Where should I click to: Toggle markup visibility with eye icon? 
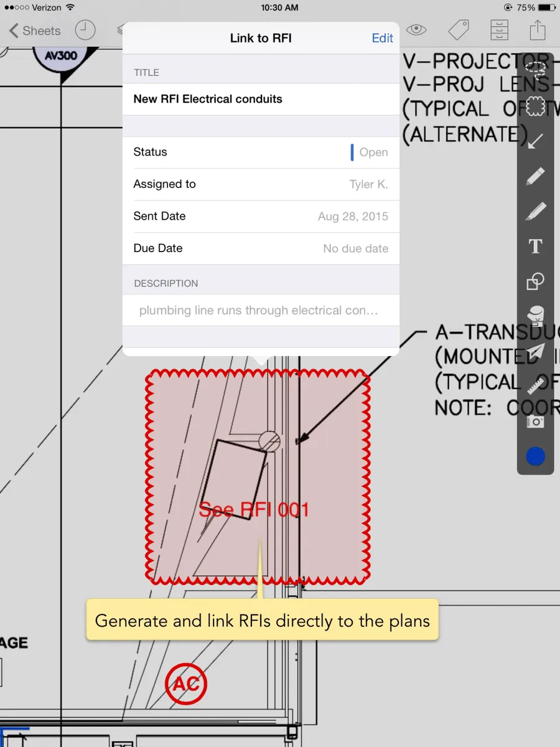[x=417, y=29]
